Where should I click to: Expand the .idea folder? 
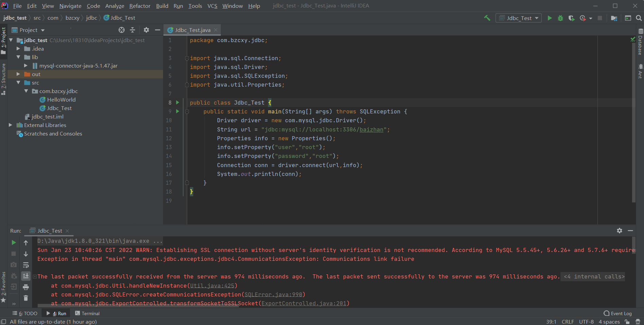tap(18, 49)
